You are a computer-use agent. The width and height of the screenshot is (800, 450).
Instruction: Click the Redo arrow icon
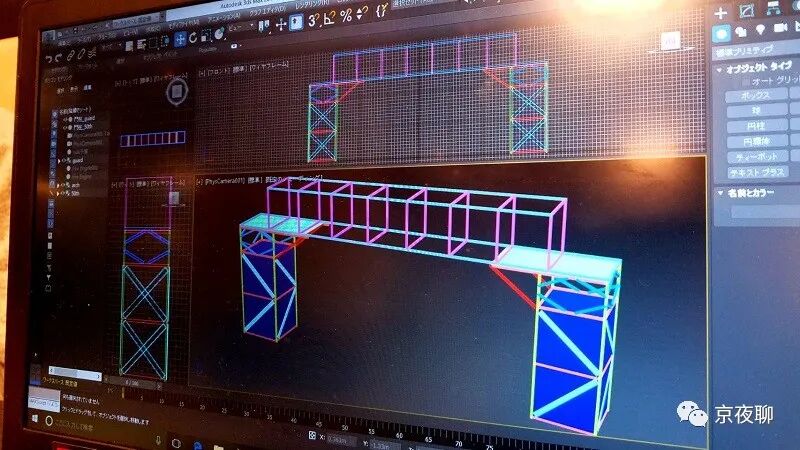click(x=59, y=57)
